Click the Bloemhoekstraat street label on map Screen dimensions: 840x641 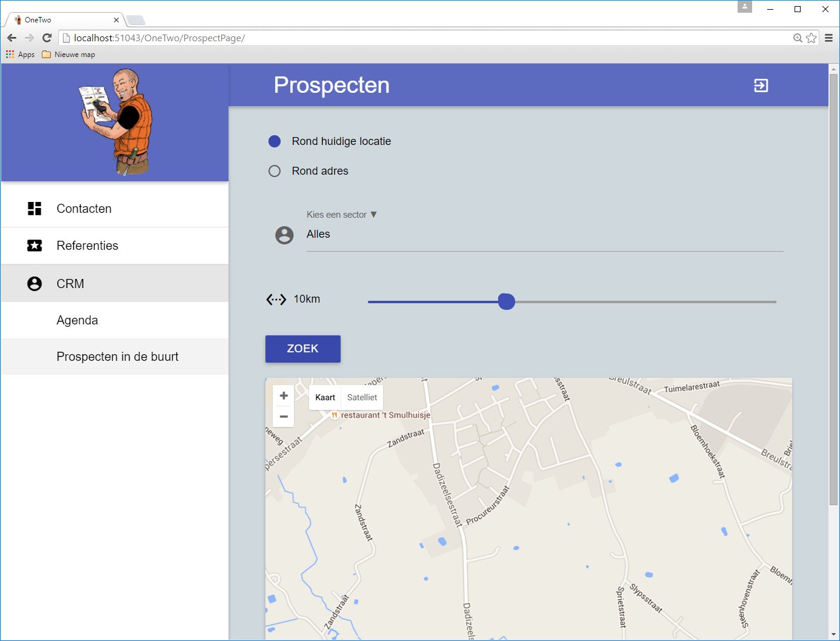click(708, 451)
